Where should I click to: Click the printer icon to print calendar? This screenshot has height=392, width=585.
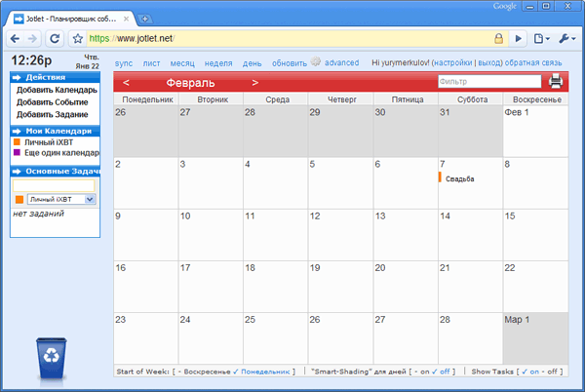(x=556, y=81)
